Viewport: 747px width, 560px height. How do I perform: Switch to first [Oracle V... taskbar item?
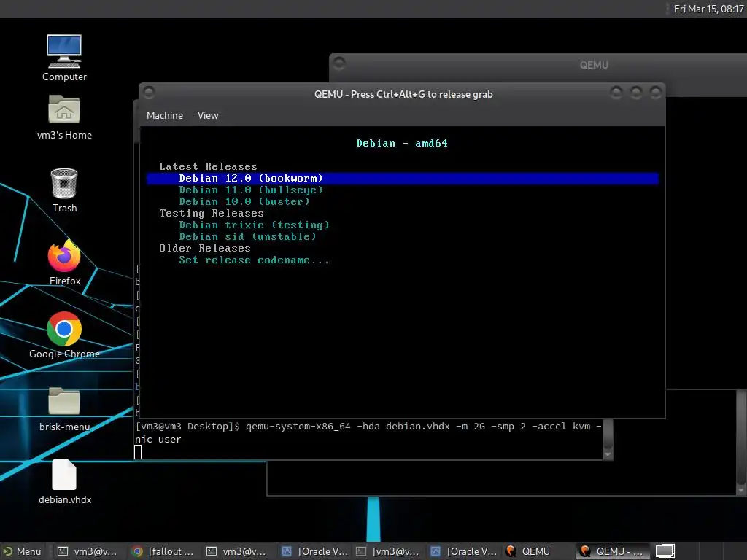point(314,551)
